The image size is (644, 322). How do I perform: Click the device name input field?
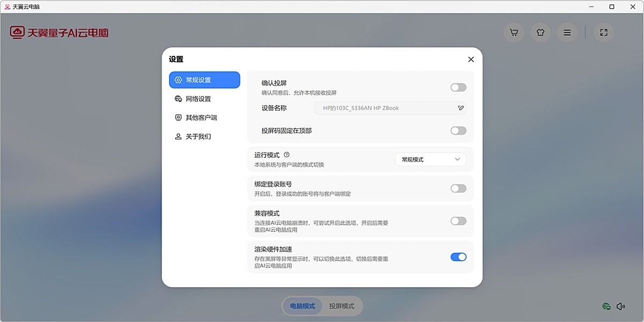386,108
